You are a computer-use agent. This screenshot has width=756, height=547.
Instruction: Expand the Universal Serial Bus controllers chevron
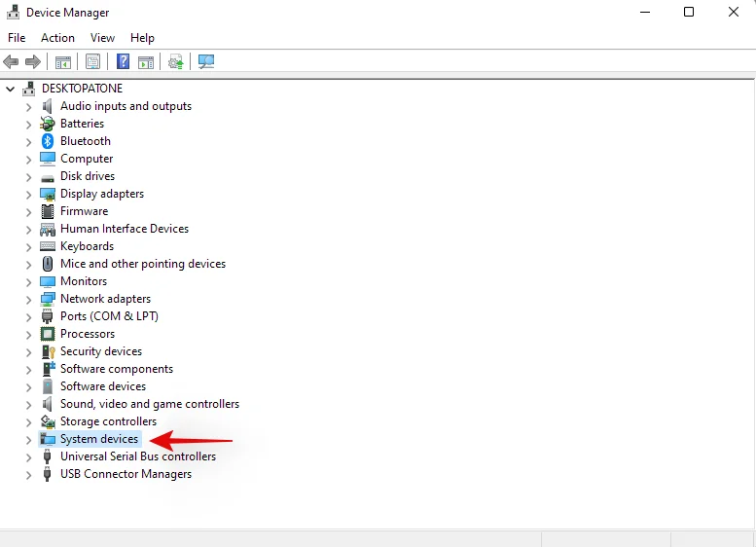(x=28, y=457)
